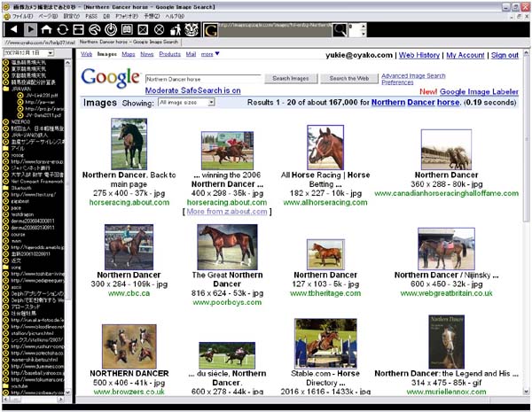
Task: Click the sidebar horizontal scrollbar right arrow
Action: coord(60,400)
